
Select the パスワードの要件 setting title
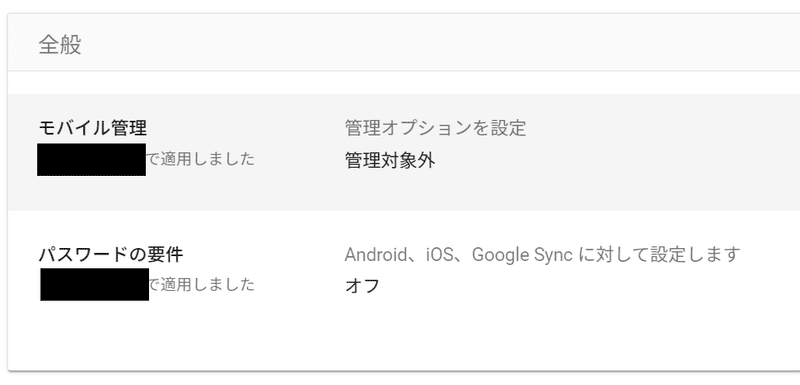coord(111,254)
